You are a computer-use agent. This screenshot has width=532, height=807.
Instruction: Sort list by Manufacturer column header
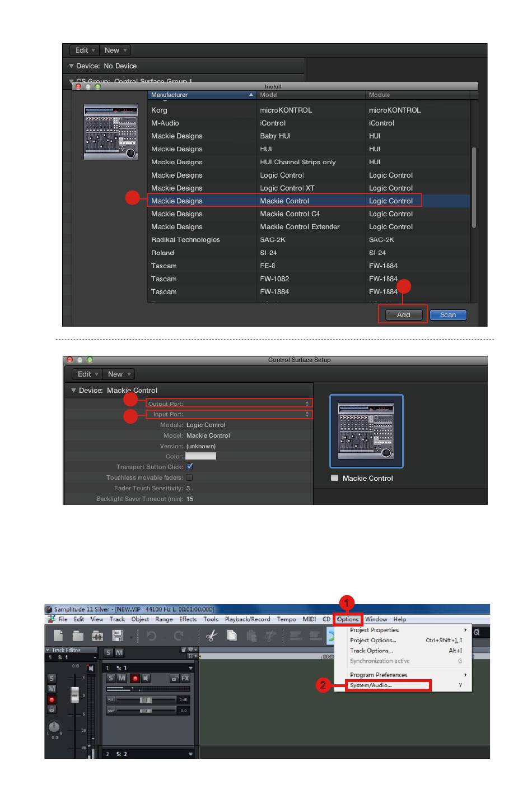click(202, 95)
